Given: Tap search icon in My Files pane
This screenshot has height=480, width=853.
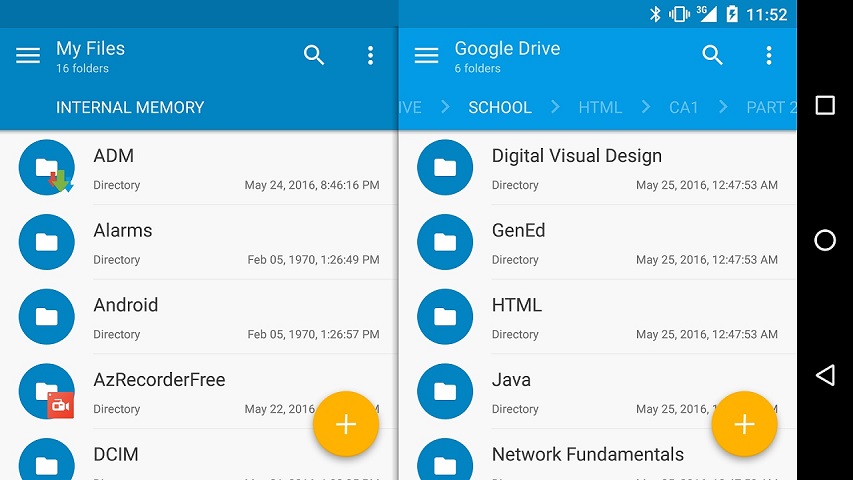Looking at the screenshot, I should tap(314, 56).
